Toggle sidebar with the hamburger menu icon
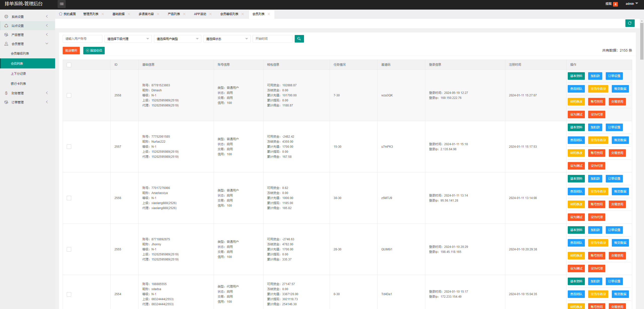644x309 pixels. 62,4
